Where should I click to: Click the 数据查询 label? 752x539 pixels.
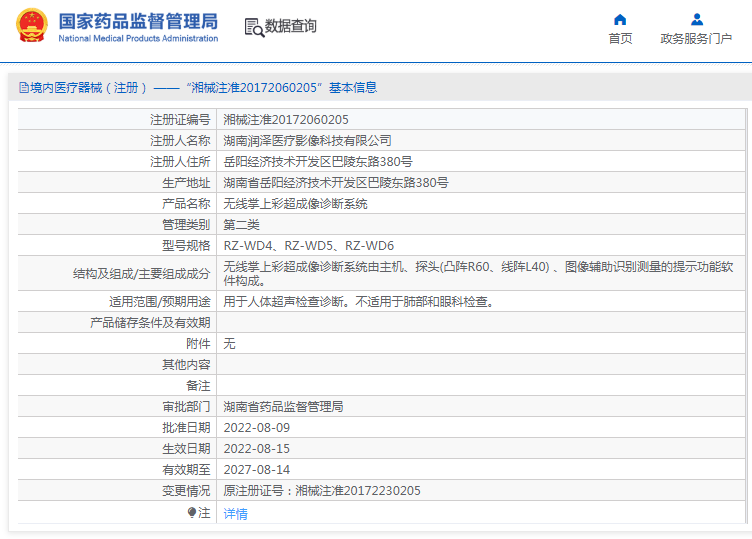(x=291, y=26)
